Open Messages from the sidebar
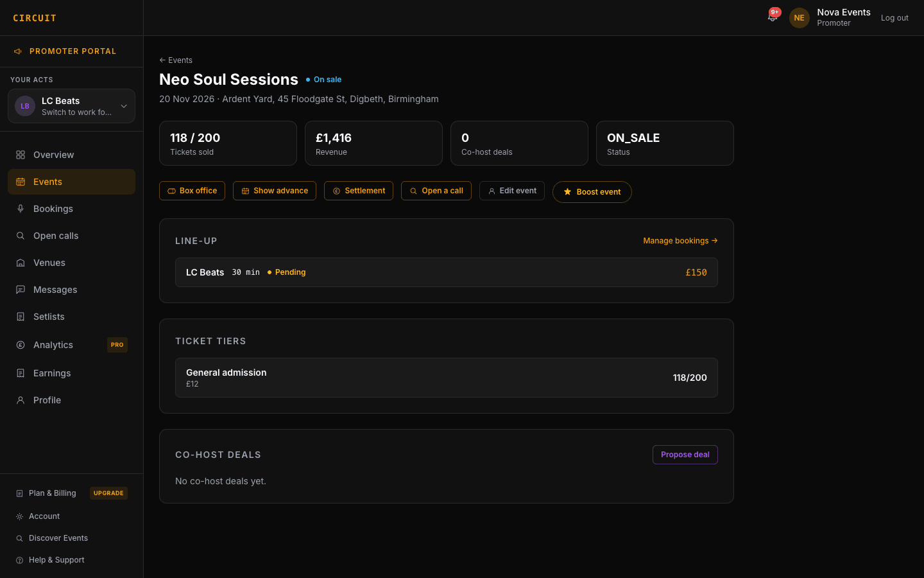The image size is (924, 578). pos(71,290)
